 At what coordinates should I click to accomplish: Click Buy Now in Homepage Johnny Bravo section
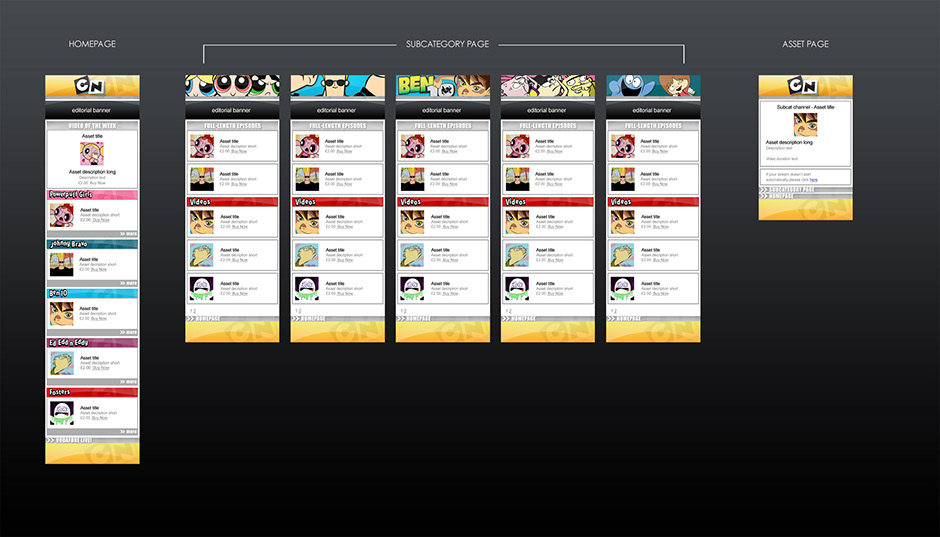[x=99, y=269]
